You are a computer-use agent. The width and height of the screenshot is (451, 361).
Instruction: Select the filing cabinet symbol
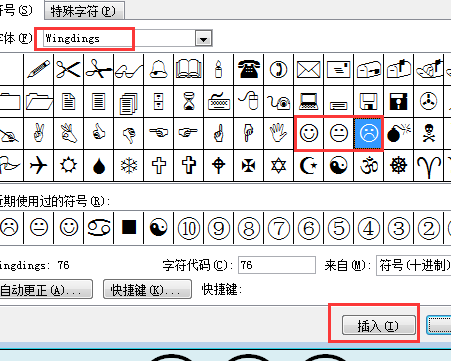(159, 101)
